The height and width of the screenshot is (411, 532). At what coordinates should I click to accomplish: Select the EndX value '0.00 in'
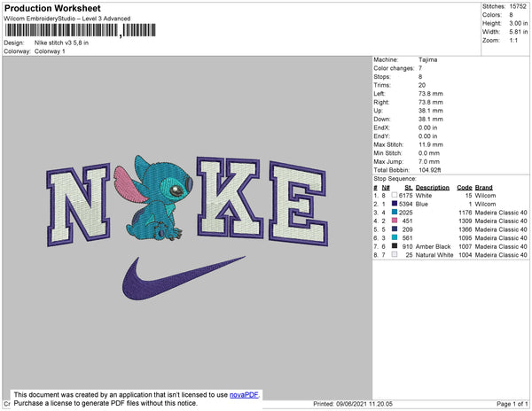point(428,128)
